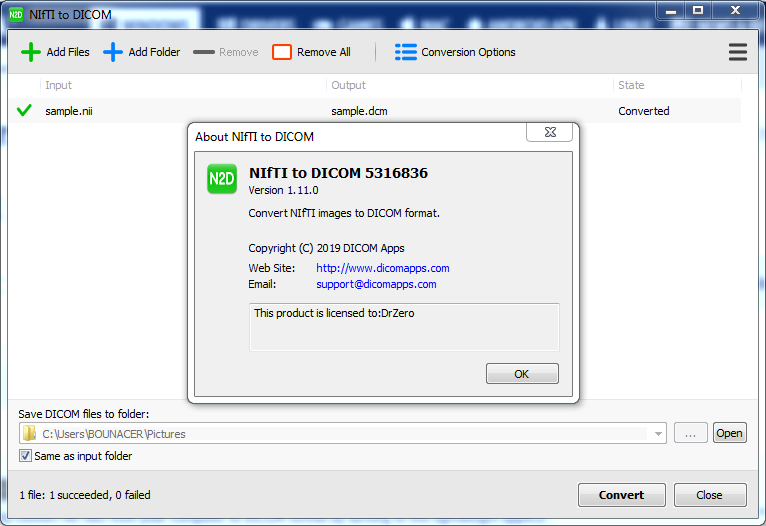The image size is (766, 526).
Task: Open the output folder with Open button
Action: (x=729, y=433)
